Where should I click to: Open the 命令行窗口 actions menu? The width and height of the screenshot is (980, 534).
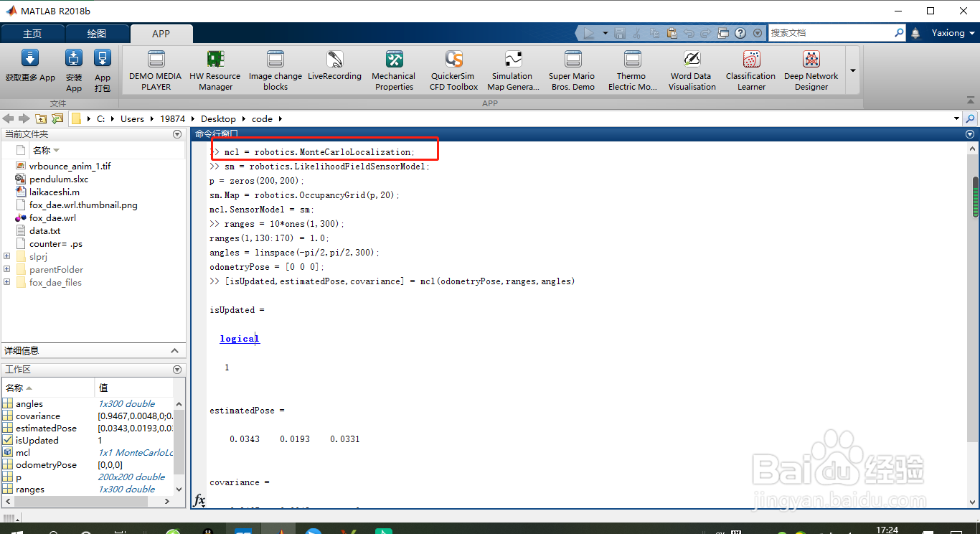970,134
